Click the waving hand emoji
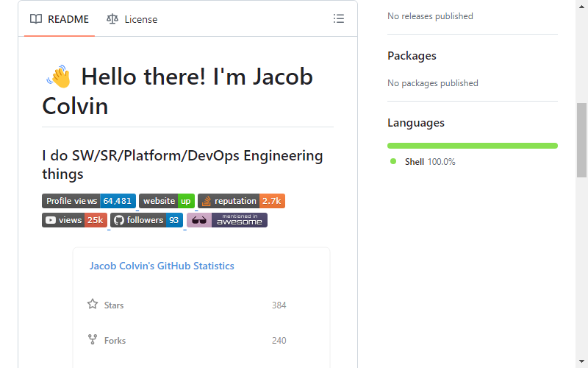 click(59, 77)
